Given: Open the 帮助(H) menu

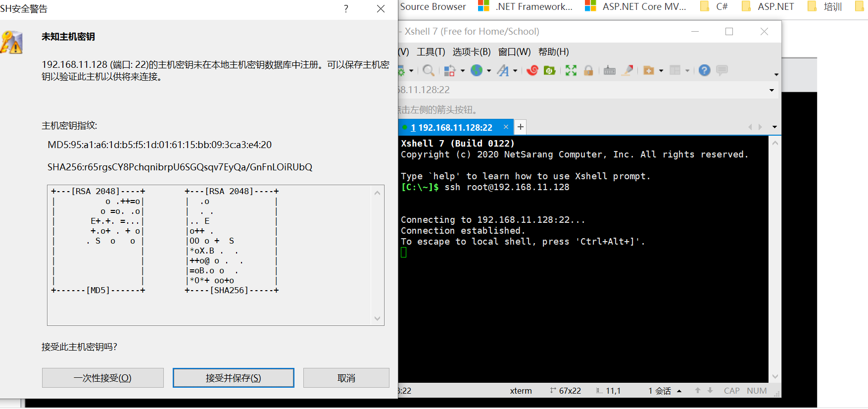Looking at the screenshot, I should [554, 52].
